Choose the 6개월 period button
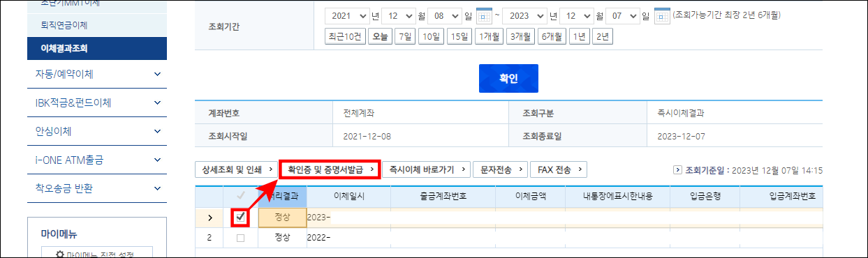This screenshot has width=868, height=258. coord(552,37)
